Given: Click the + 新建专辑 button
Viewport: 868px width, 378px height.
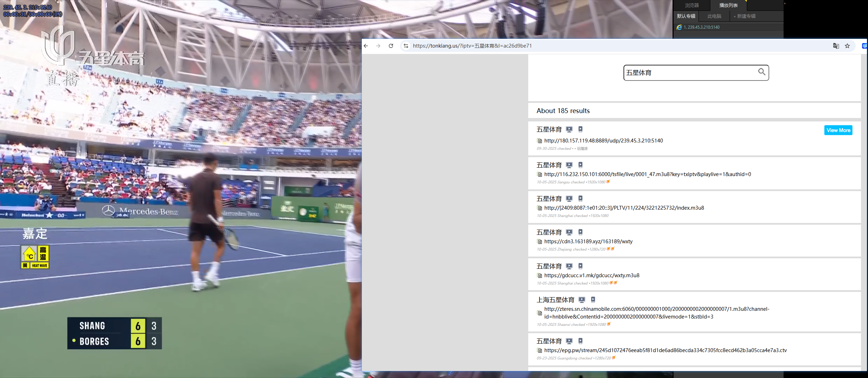Looking at the screenshot, I should (744, 16).
